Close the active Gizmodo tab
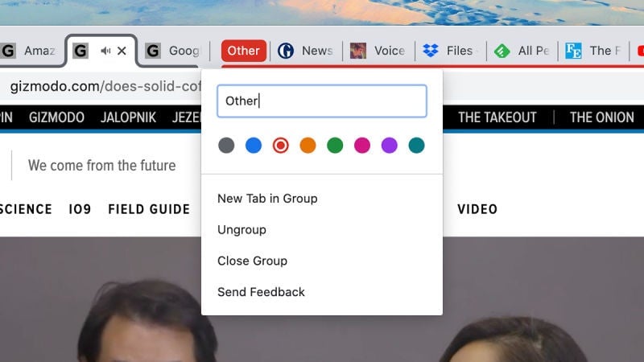The height and width of the screenshot is (362, 644). 122,51
